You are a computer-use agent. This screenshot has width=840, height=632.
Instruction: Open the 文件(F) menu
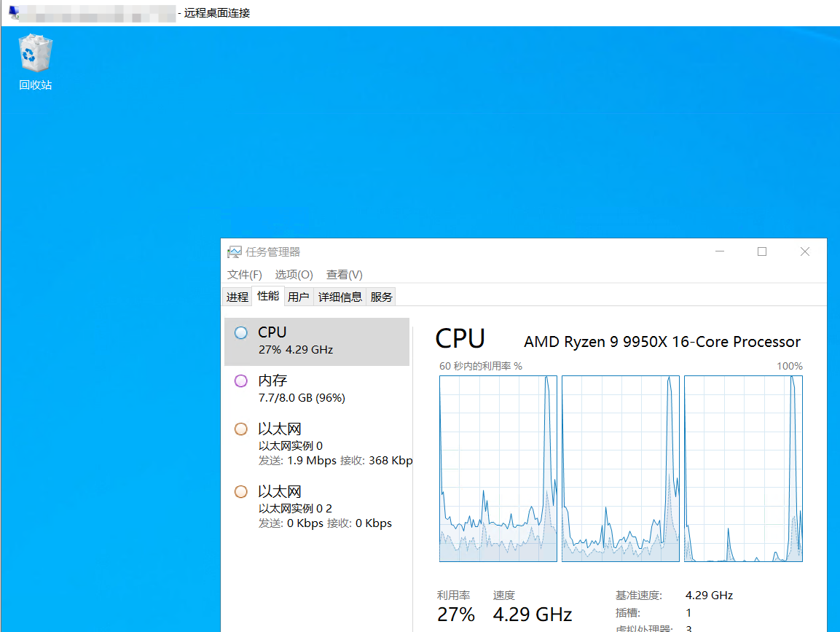click(x=244, y=275)
